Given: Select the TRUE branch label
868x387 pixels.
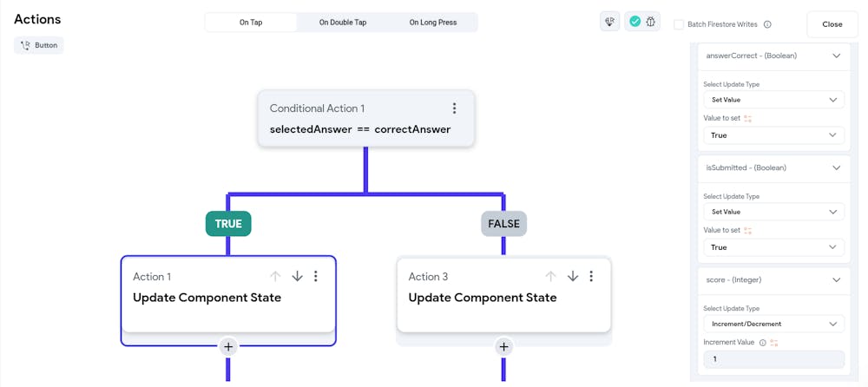Looking at the screenshot, I should (x=228, y=224).
